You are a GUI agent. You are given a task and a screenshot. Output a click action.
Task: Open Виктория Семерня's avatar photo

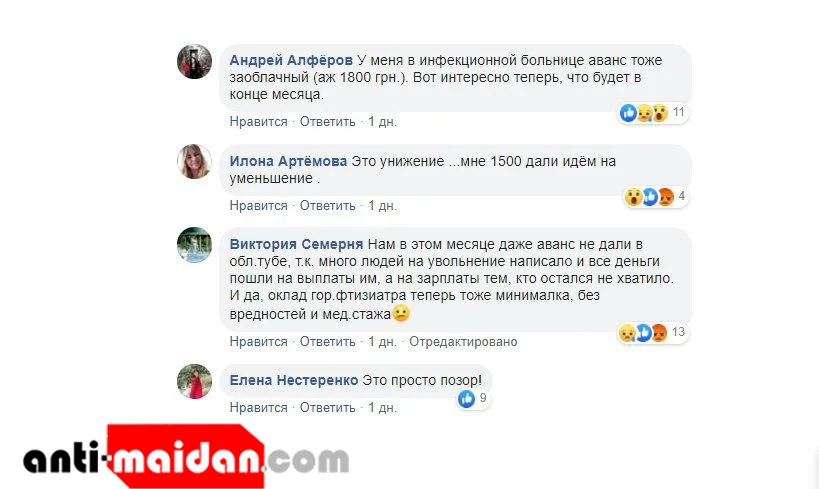point(194,244)
